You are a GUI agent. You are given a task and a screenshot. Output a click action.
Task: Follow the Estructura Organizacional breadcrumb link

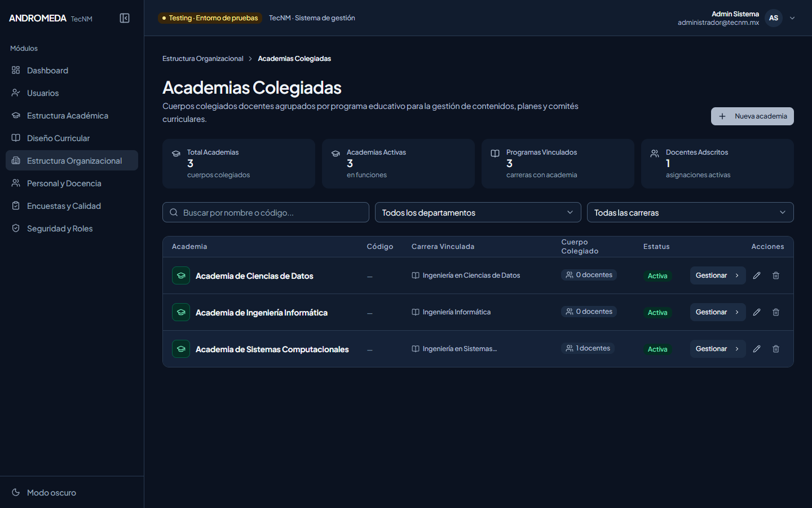tap(203, 59)
